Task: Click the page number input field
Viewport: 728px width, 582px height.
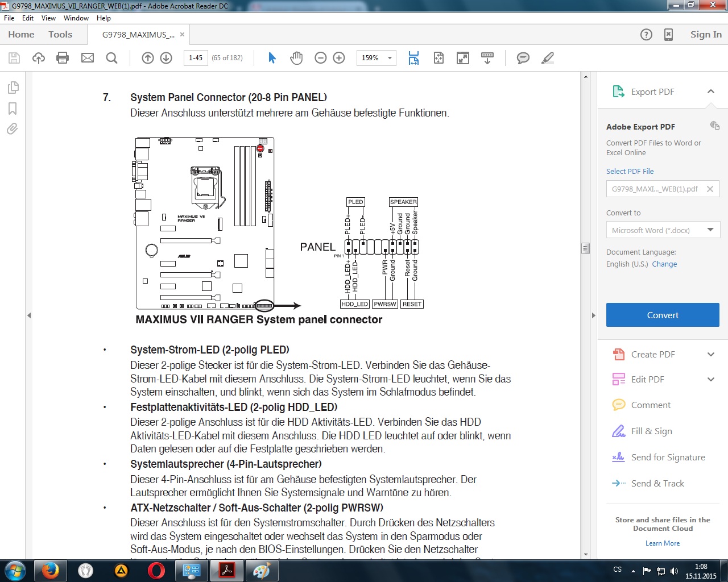Action: pos(196,58)
